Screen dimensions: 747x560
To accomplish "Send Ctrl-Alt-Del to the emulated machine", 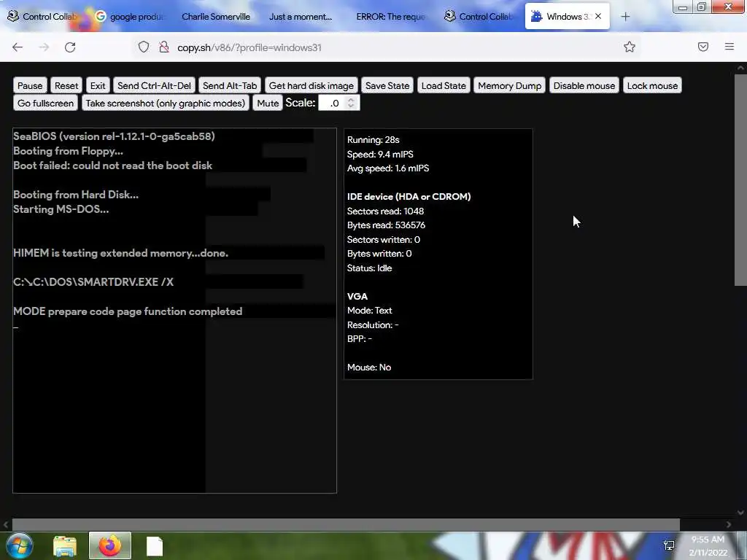I will (154, 86).
